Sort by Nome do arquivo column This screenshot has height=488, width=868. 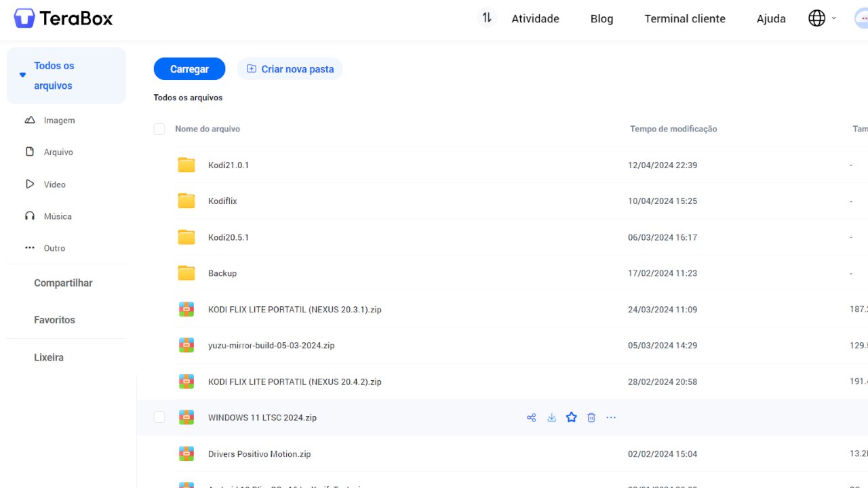pos(208,129)
